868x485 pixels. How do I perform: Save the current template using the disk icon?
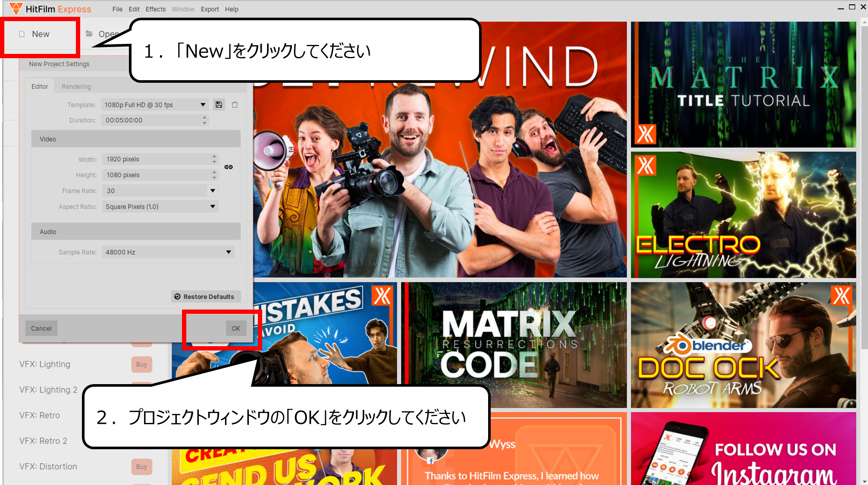(x=219, y=105)
